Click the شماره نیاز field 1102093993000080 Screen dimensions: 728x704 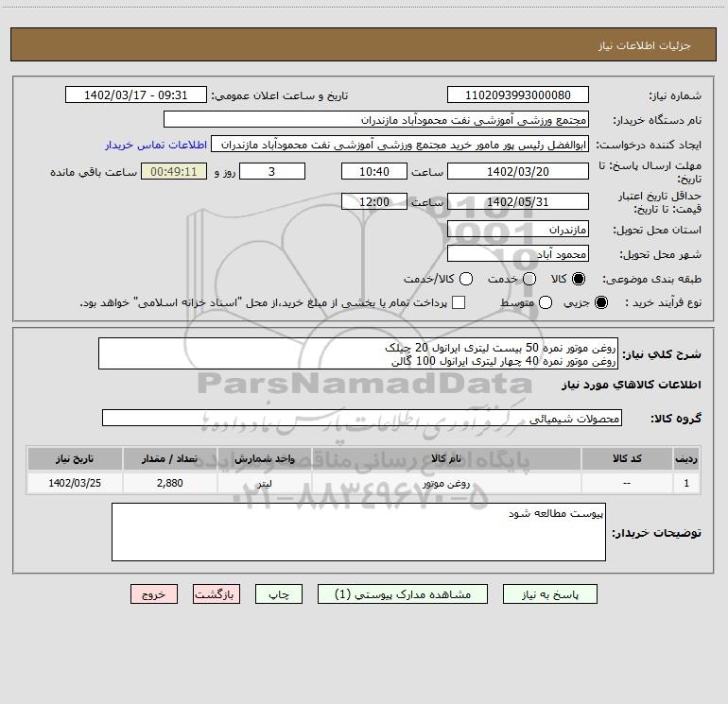coord(518,94)
